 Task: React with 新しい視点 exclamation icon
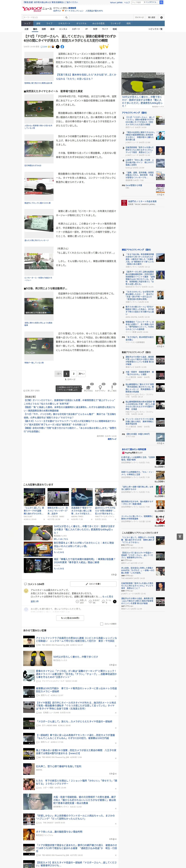point(112,388)
